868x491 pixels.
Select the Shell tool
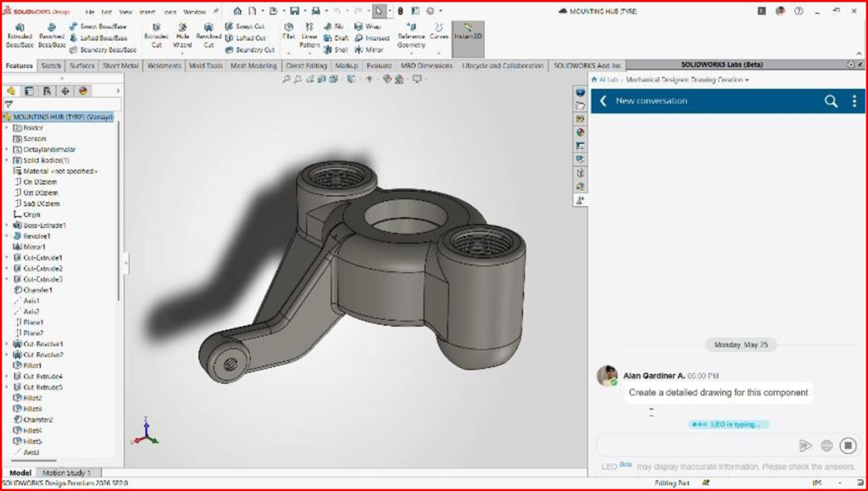coord(336,49)
